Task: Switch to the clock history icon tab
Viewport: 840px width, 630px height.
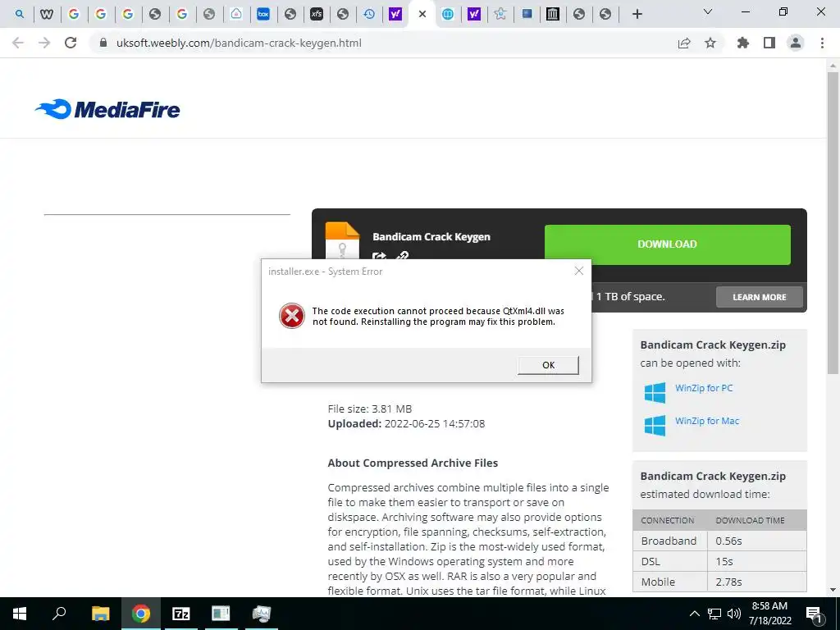Action: click(x=369, y=14)
